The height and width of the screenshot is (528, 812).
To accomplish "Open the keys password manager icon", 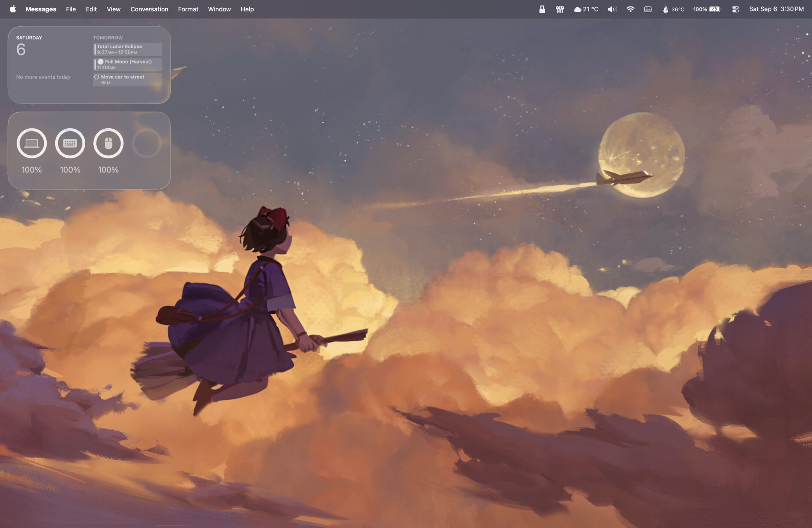I will (x=560, y=9).
